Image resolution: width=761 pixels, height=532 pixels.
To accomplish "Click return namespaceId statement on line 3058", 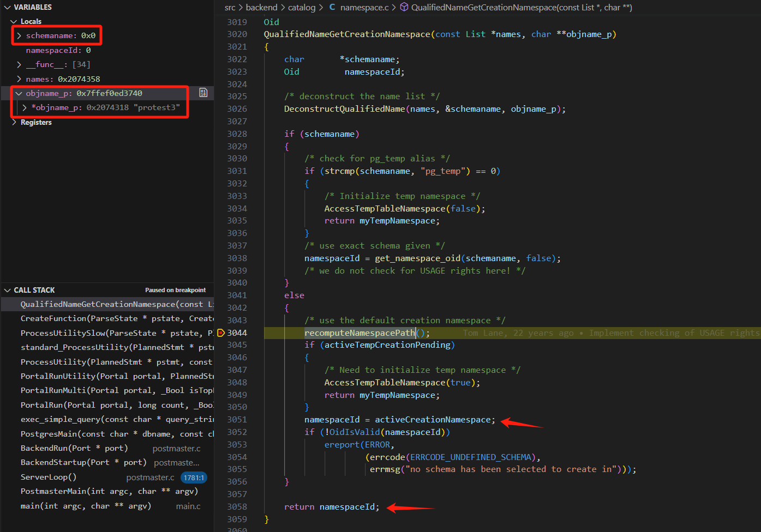I will (x=332, y=507).
